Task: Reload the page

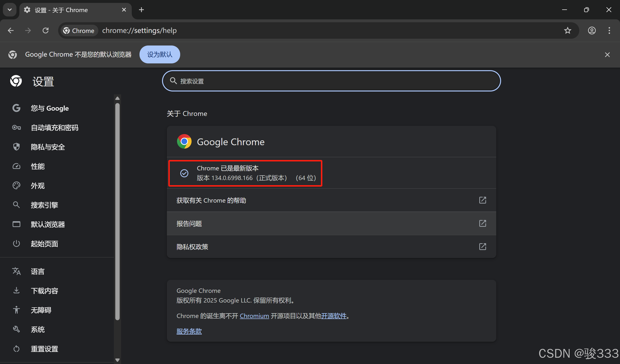Action: [46, 30]
